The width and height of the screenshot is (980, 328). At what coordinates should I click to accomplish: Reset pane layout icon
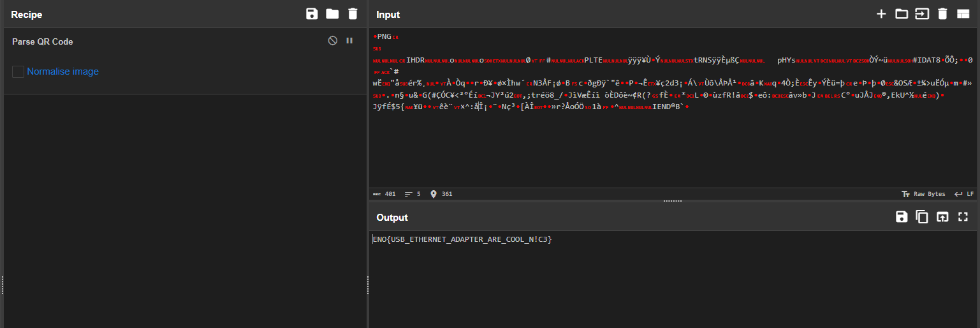pyautogui.click(x=963, y=14)
